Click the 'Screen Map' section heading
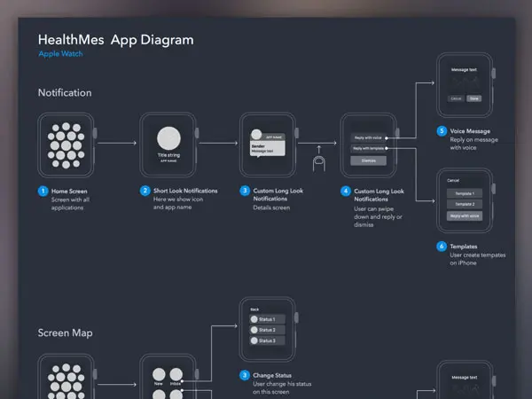Screen dimensions: 532x399 coord(65,332)
